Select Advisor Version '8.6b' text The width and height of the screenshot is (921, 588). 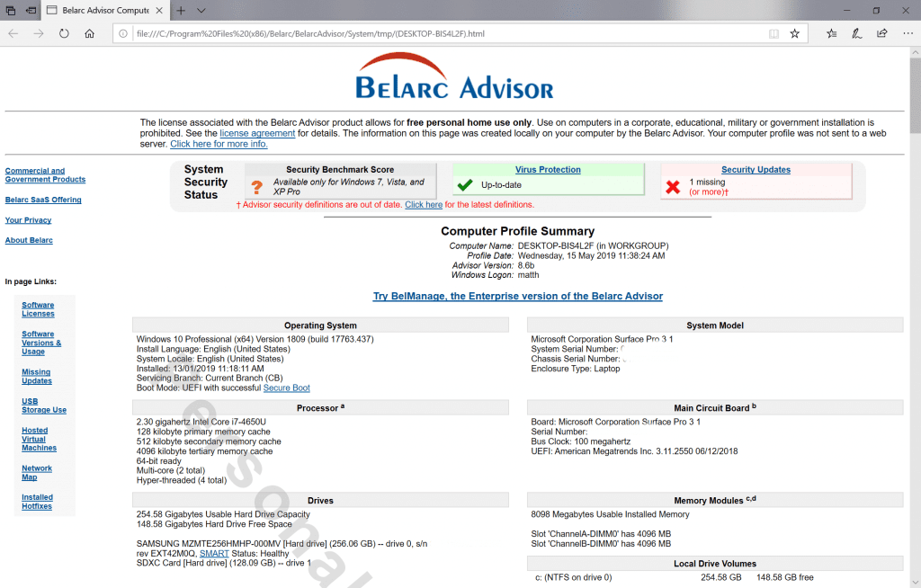[x=525, y=265]
